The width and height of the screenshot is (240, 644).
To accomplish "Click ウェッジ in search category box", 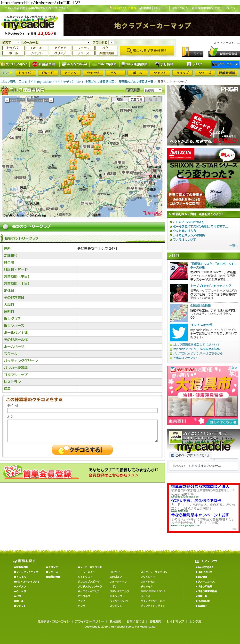I will pyautogui.click(x=83, y=48).
